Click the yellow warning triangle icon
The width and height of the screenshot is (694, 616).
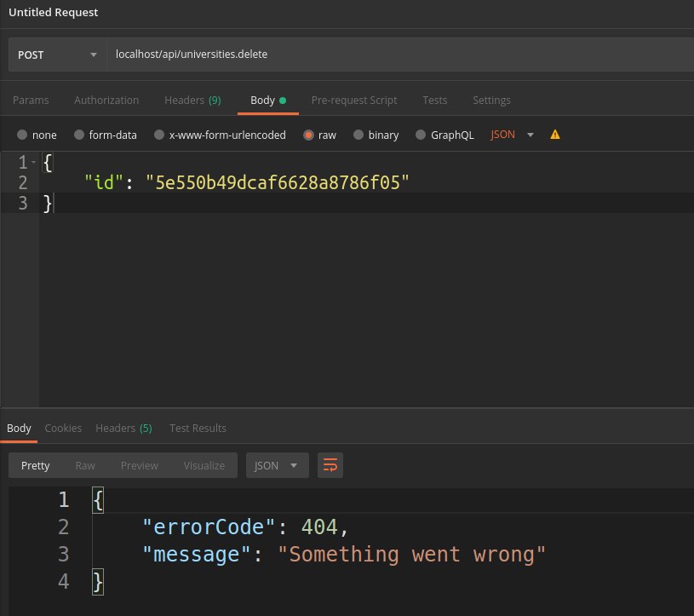click(x=555, y=135)
